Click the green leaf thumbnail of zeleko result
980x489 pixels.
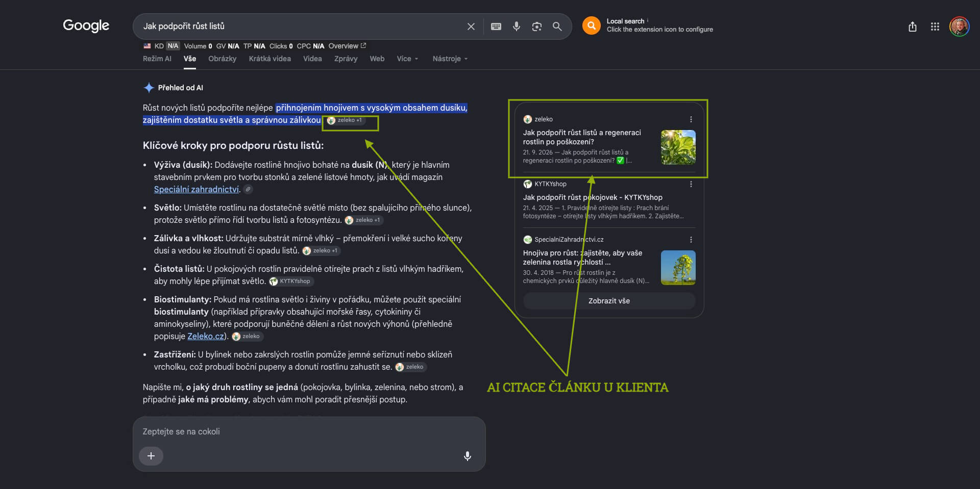pos(678,147)
